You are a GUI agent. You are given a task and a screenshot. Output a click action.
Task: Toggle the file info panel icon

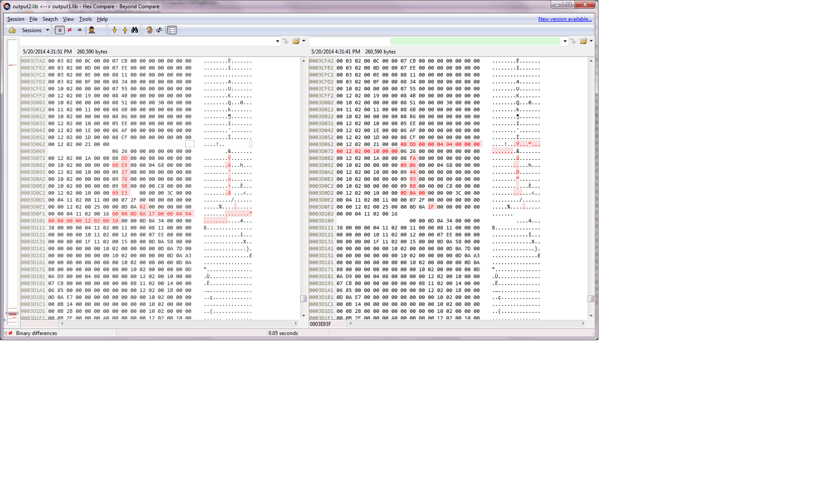click(172, 30)
